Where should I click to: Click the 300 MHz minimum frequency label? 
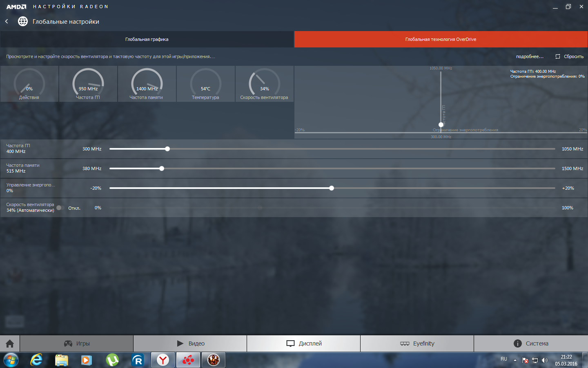point(92,149)
